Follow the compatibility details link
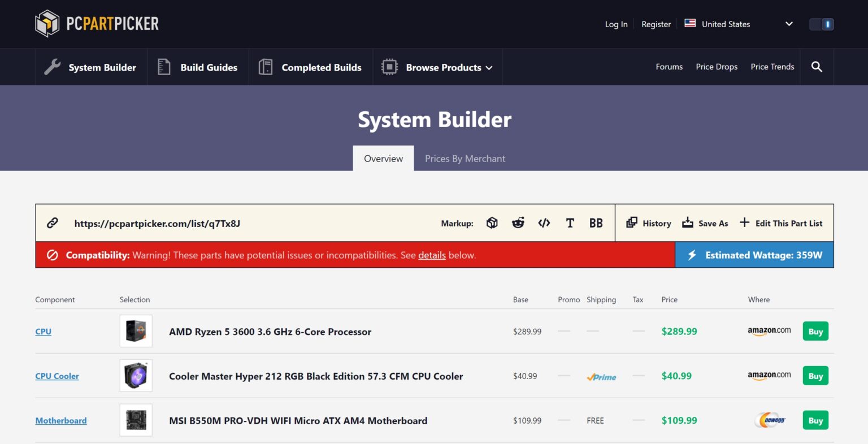 (432, 255)
